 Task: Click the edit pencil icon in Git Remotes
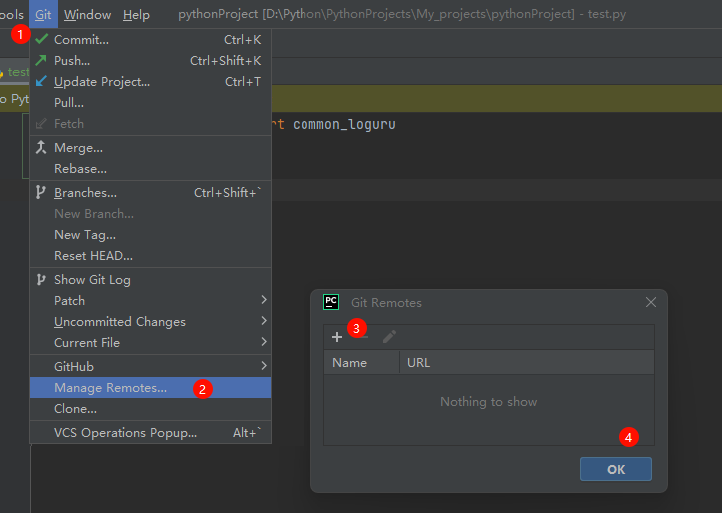click(x=389, y=337)
